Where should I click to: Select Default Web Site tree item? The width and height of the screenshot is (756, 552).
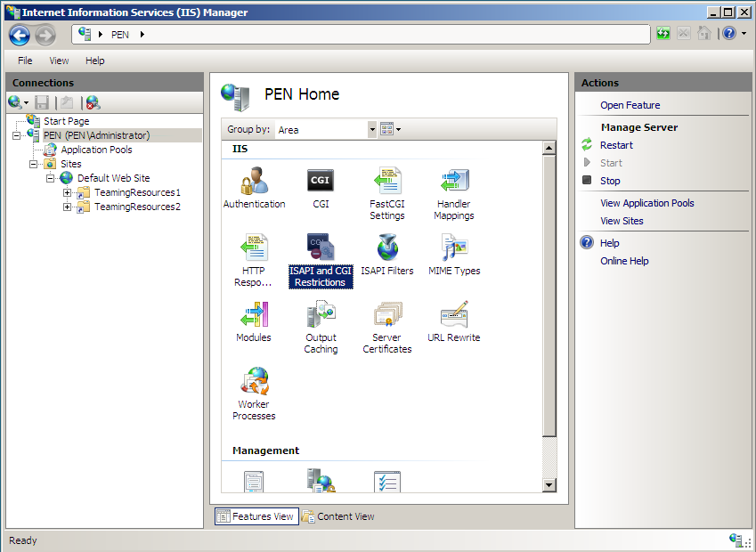tap(114, 178)
